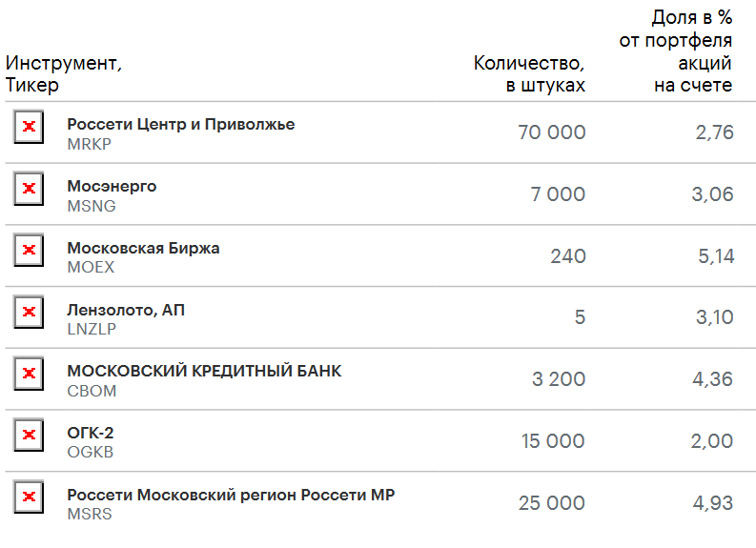Click the ОГК-2 logo placeholder icon
The width and height of the screenshot is (756, 548).
click(x=29, y=436)
